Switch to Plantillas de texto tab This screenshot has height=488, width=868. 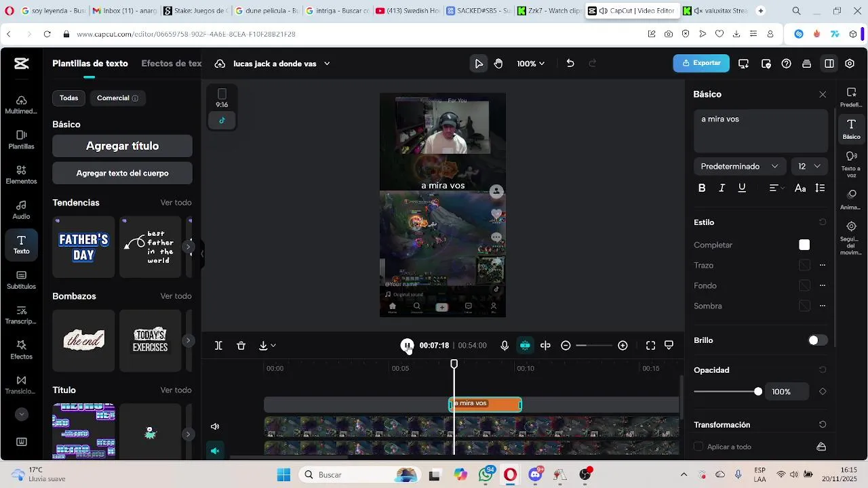(x=90, y=63)
